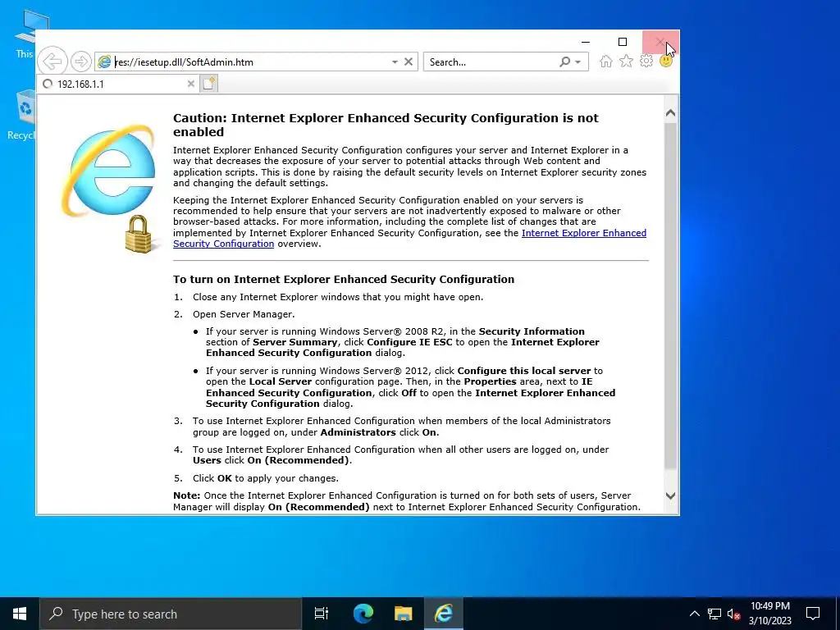Open the Tools gear icon
Viewport: 840px width, 630px height.
(646, 61)
